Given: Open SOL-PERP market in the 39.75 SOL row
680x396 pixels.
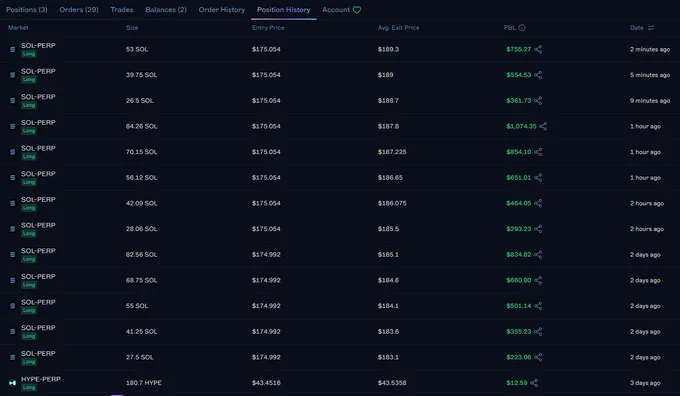Looking at the screenshot, I should pos(38,71).
